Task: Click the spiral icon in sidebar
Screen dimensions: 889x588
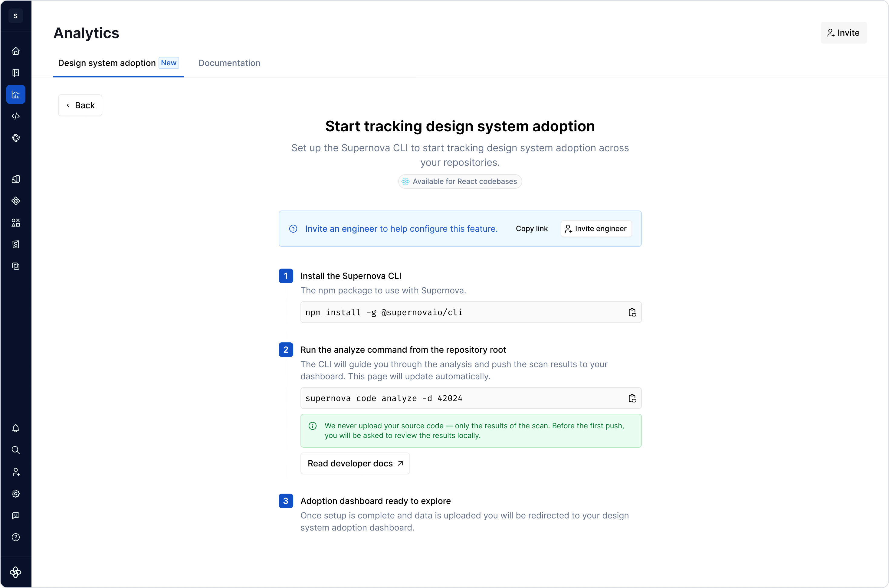Action: pyautogui.click(x=15, y=138)
